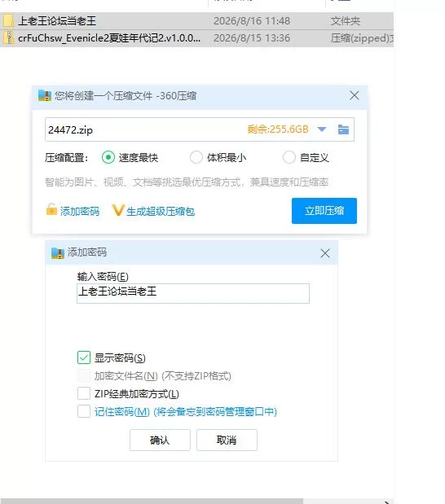Choose the 自定义 compression option
Image resolution: width=445 pixels, height=504 pixels.
(x=289, y=157)
